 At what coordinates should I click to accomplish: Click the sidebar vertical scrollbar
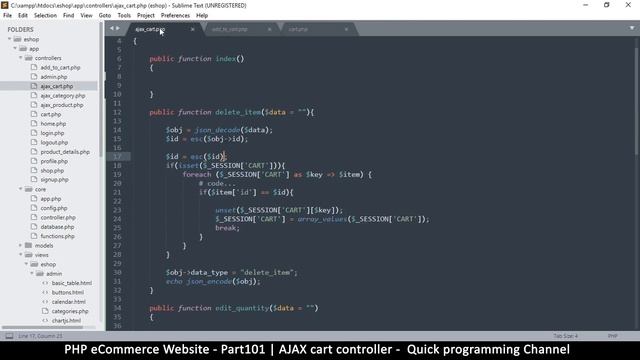100,90
